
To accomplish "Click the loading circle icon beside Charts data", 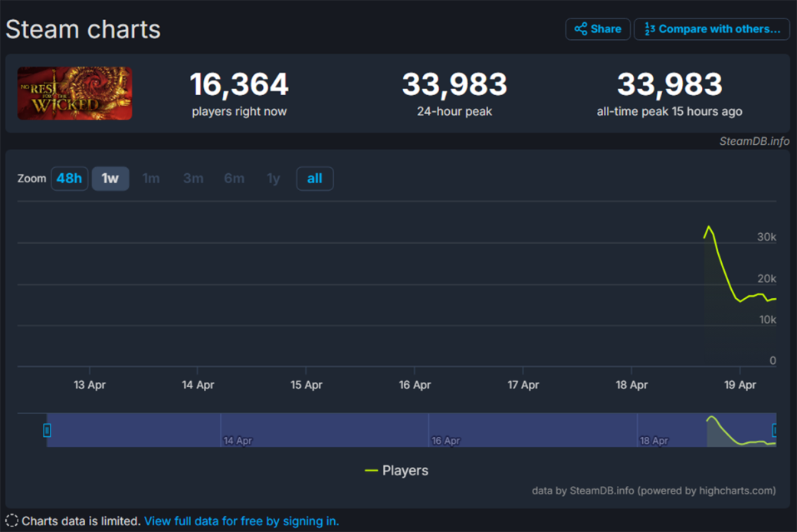I will 11,521.
